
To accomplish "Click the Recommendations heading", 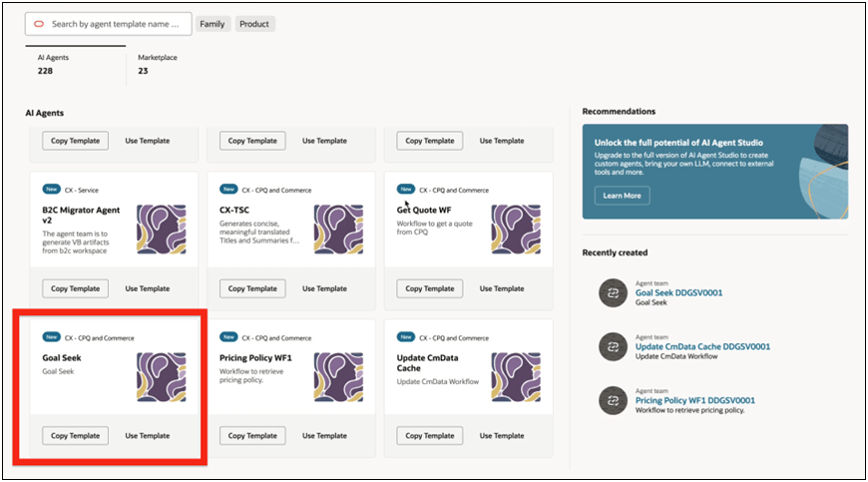I will pyautogui.click(x=619, y=111).
